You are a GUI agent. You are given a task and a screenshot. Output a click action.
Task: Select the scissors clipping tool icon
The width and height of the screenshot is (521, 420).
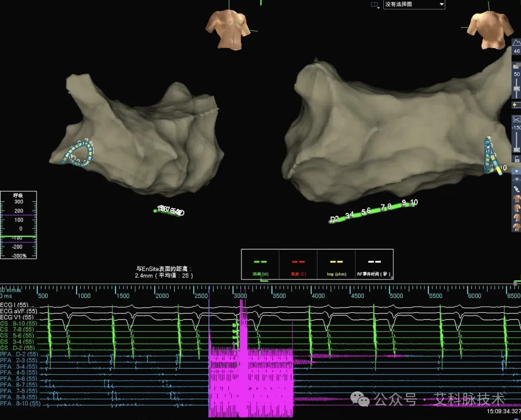click(x=516, y=119)
